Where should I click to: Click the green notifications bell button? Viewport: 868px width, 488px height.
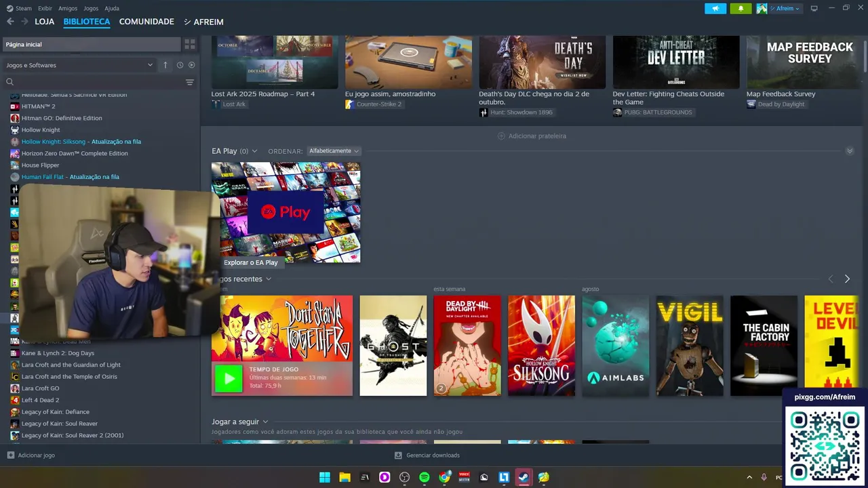coord(741,8)
